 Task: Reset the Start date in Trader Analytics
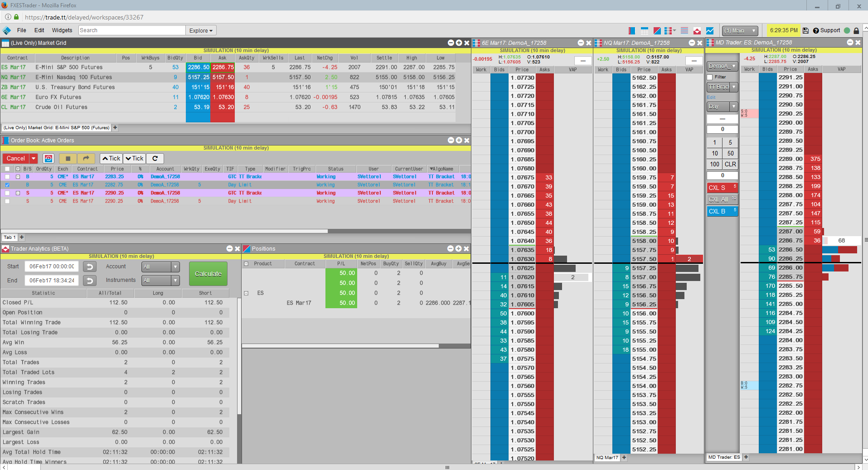tap(90, 267)
